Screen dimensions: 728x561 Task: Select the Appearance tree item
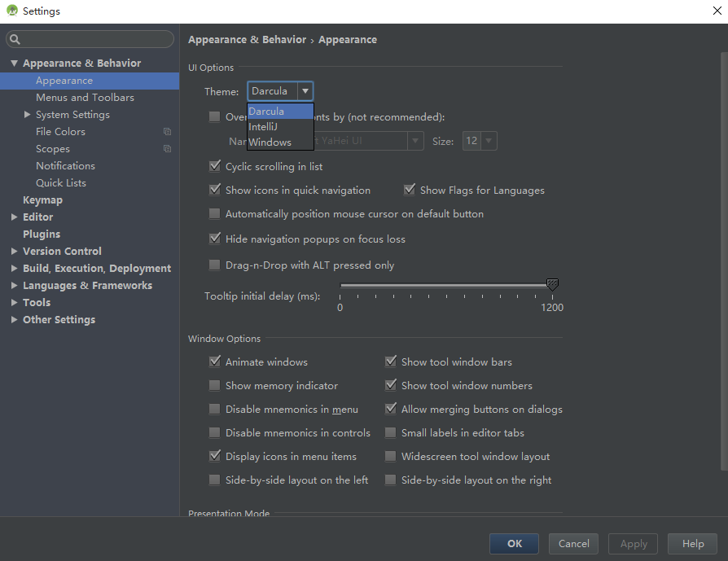click(x=90, y=81)
